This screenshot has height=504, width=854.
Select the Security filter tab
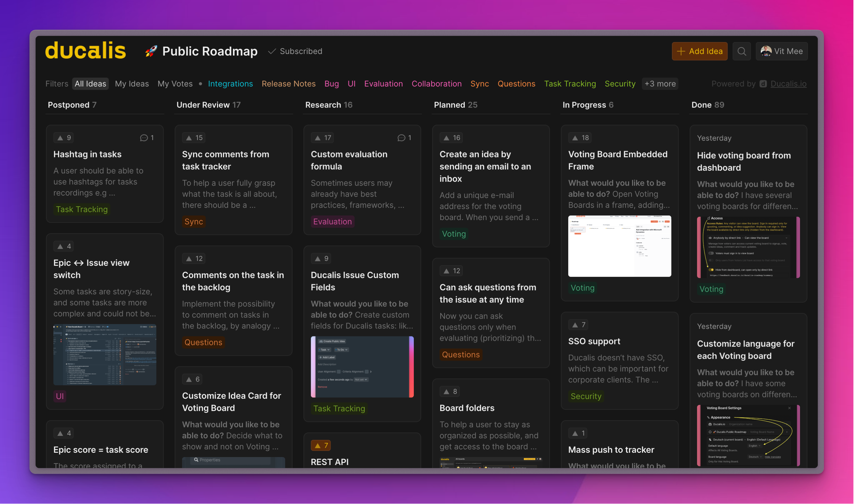pyautogui.click(x=620, y=84)
